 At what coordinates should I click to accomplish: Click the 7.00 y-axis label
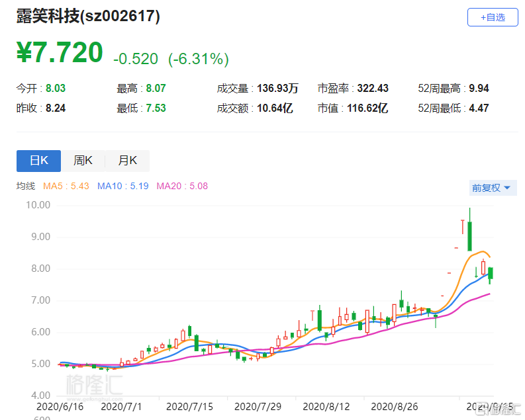point(40,300)
